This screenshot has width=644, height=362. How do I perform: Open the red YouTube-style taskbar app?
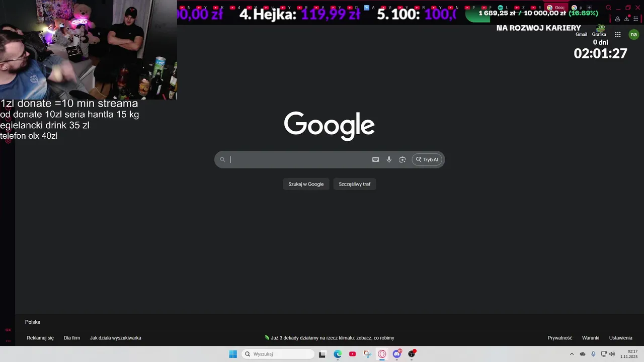tap(352, 354)
